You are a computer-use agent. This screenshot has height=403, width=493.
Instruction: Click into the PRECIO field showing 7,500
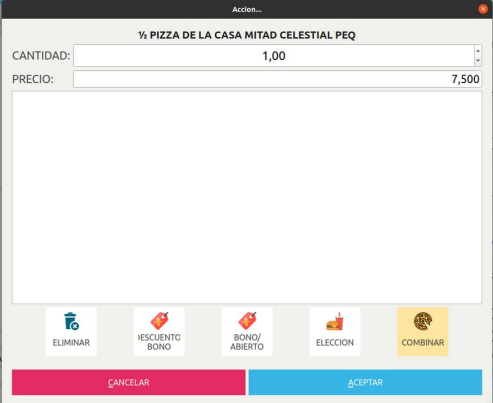click(x=277, y=79)
